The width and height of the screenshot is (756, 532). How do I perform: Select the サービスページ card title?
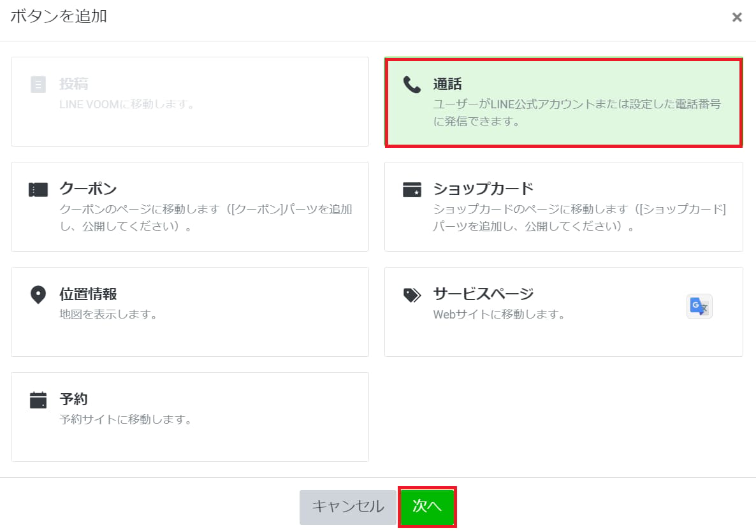point(483,294)
